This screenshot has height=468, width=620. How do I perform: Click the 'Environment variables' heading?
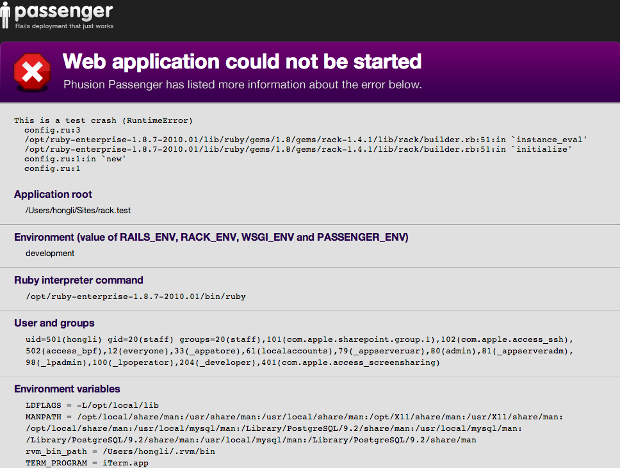[67, 389]
